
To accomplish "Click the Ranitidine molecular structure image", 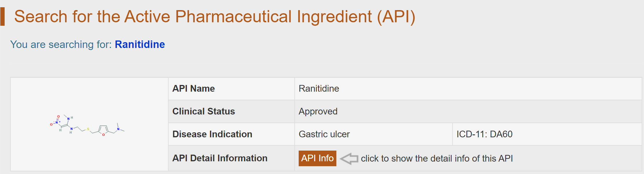I will 87,125.
